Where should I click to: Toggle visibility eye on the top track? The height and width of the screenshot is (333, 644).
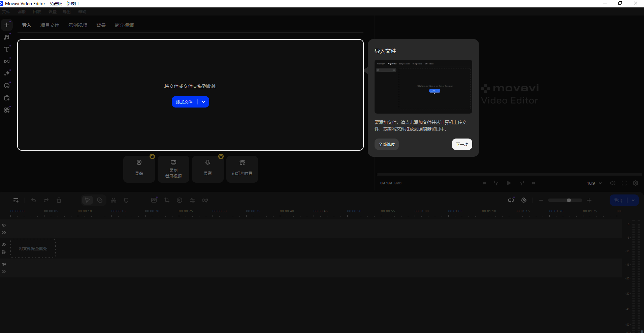pos(4,225)
